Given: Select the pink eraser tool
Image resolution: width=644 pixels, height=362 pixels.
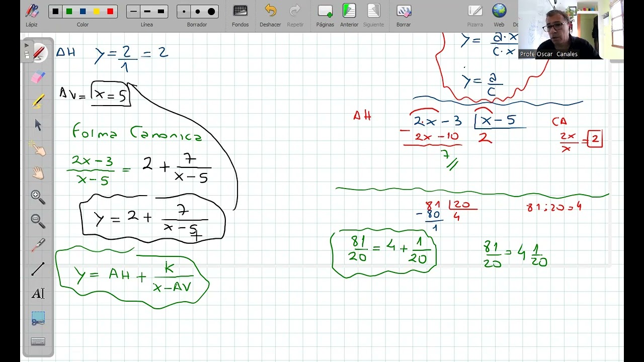Looking at the screenshot, I should [x=38, y=77].
